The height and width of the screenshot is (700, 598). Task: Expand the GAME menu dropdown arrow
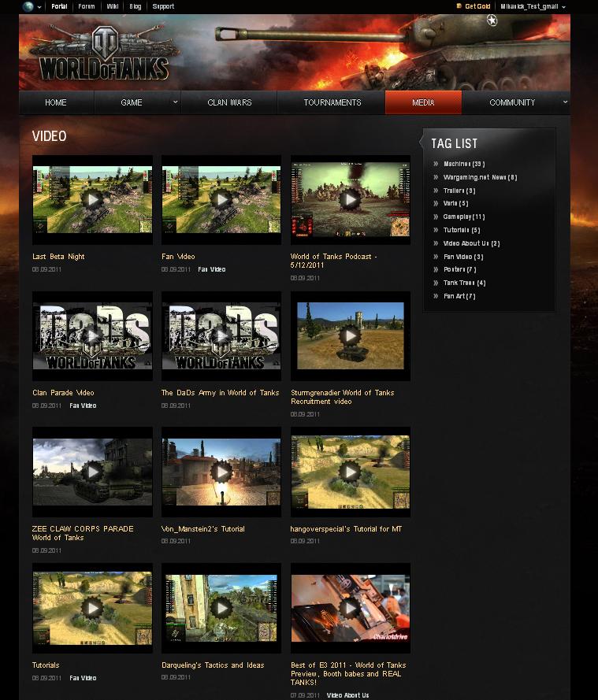(x=176, y=102)
